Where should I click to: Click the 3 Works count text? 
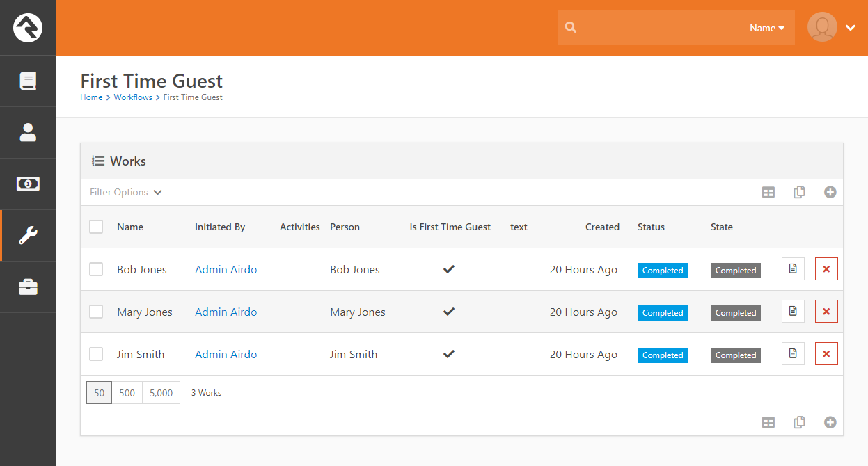click(x=206, y=393)
